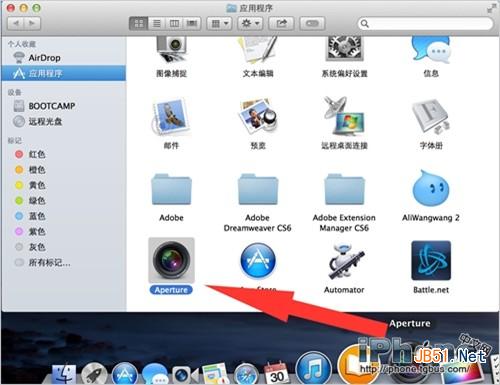This screenshot has height=385, width=500.
Task: Switch to column view
Action: pyautogui.click(x=174, y=23)
